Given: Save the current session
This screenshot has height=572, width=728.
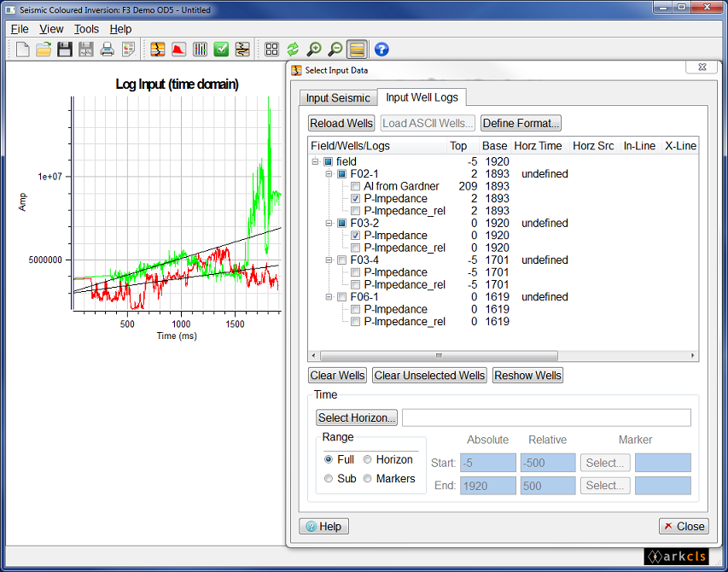Looking at the screenshot, I should click(65, 50).
